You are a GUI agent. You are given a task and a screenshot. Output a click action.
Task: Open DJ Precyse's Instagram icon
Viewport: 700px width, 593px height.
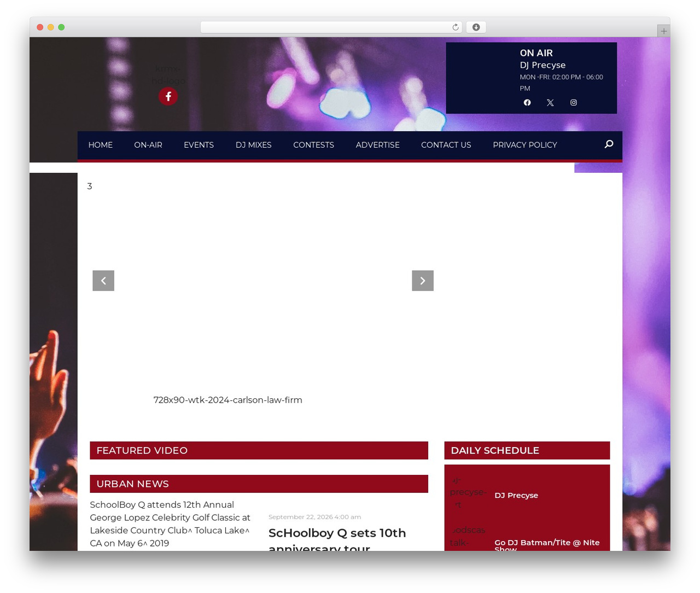tap(574, 103)
